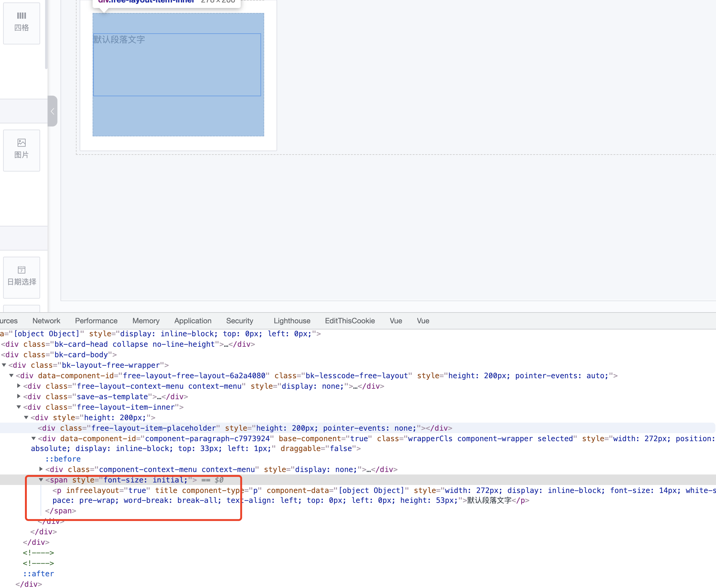This screenshot has height=588, width=716.
Task: Collapse the free-layout-item-inner div node
Action: click(x=19, y=407)
